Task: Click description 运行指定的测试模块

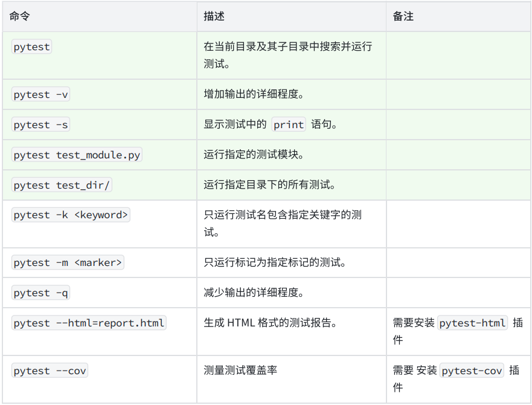Action: [254, 155]
